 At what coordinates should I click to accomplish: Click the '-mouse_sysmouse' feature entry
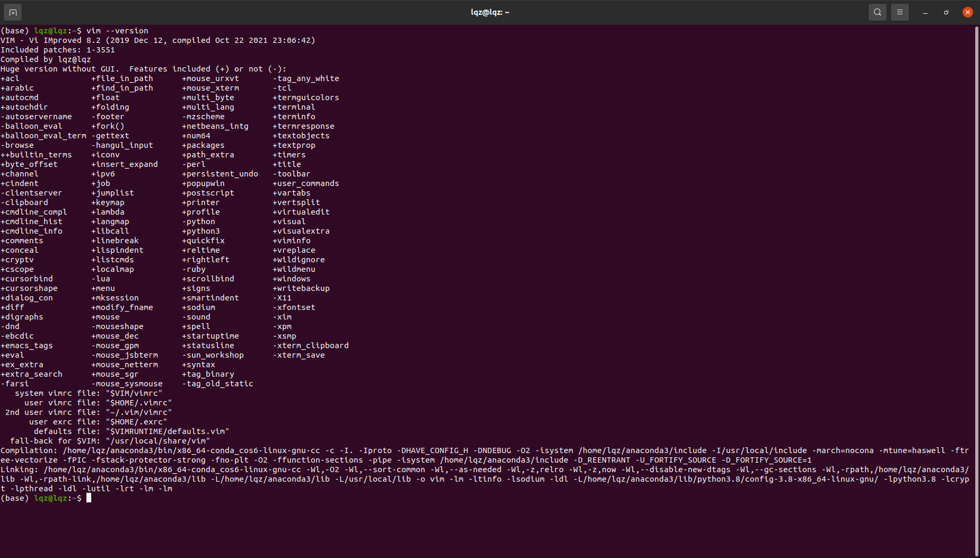[127, 384]
